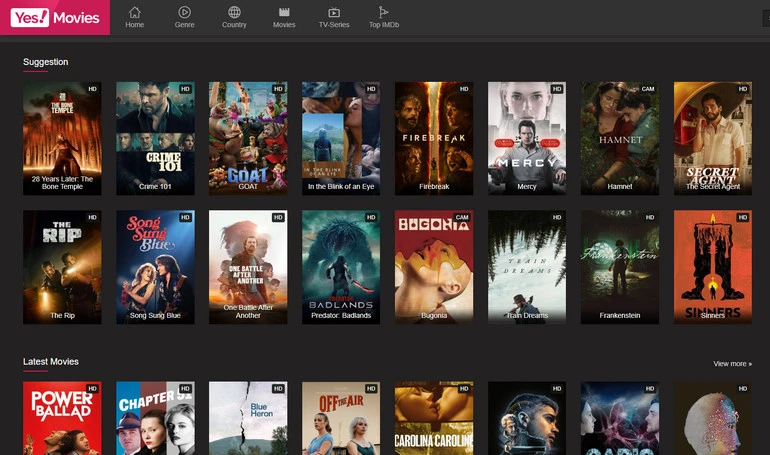Open the 28 Years Later: The Bone Temple poster
The height and width of the screenshot is (455, 770).
click(x=62, y=138)
